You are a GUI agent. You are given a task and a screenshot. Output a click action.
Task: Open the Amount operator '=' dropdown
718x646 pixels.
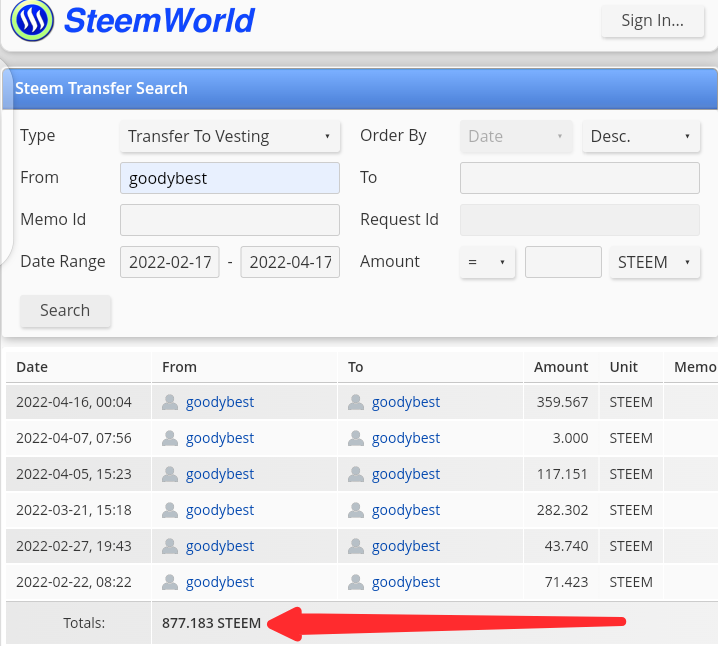tap(487, 262)
